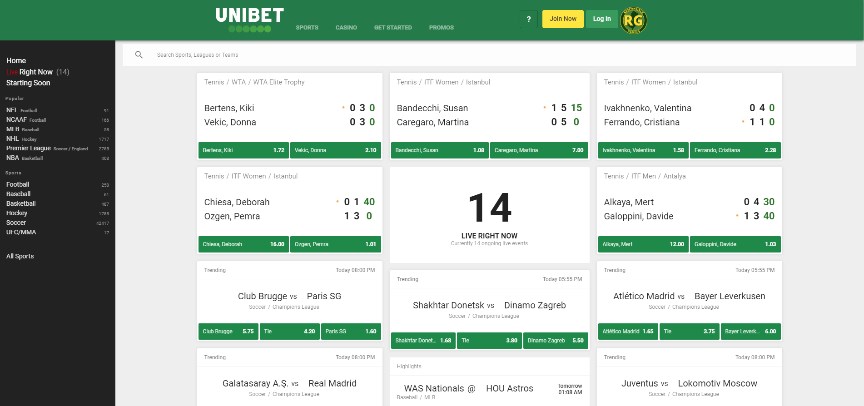Bet on Galoppini, Davide at 1.03

click(x=735, y=244)
